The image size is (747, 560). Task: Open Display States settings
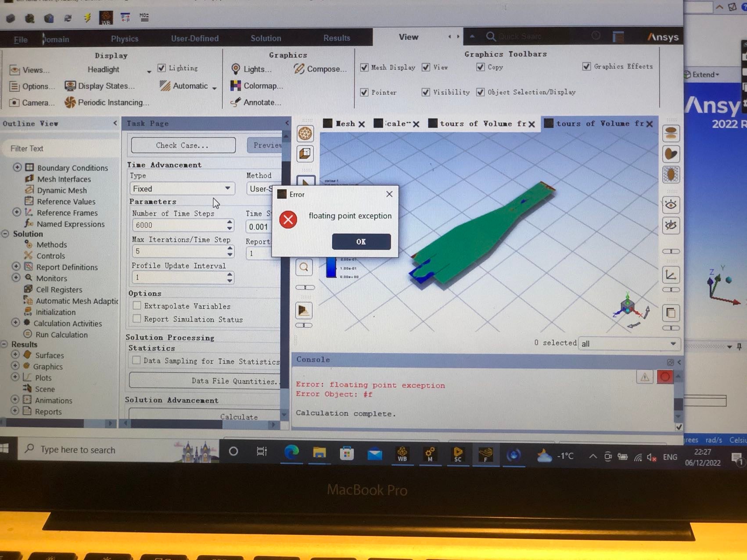pyautogui.click(x=100, y=86)
